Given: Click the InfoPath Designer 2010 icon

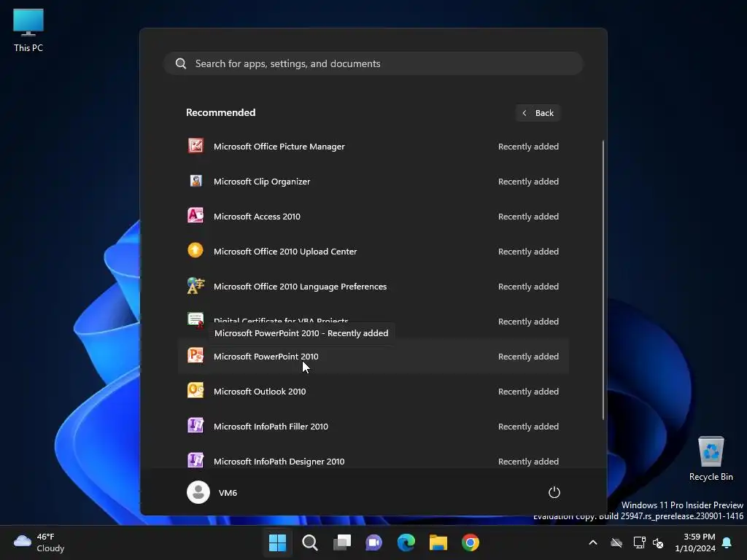Looking at the screenshot, I should tap(196, 460).
